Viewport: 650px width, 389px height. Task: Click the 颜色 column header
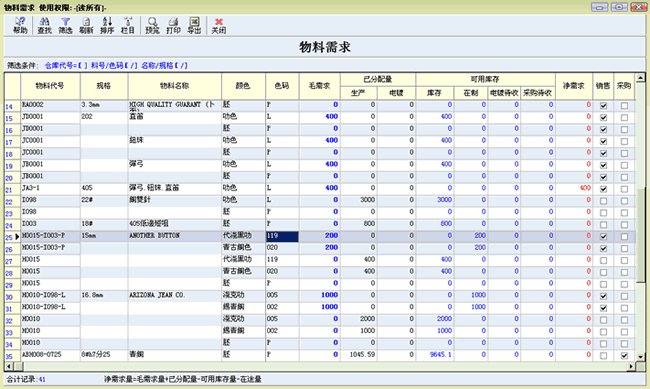[x=243, y=86]
